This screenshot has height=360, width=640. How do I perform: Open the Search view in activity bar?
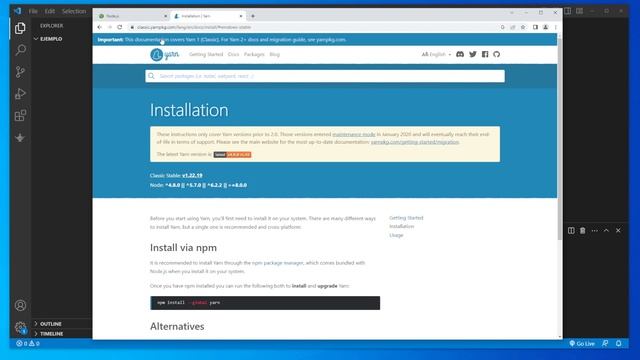point(20,50)
